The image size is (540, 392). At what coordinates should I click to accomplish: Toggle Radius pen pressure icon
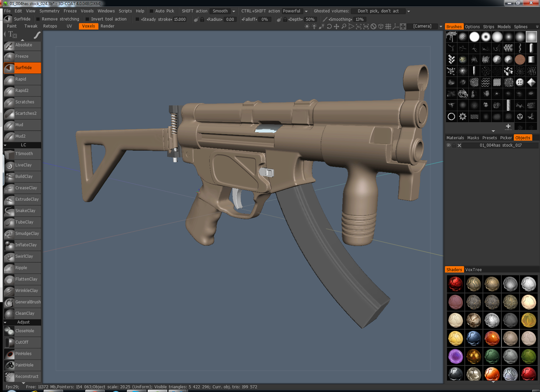coord(196,20)
